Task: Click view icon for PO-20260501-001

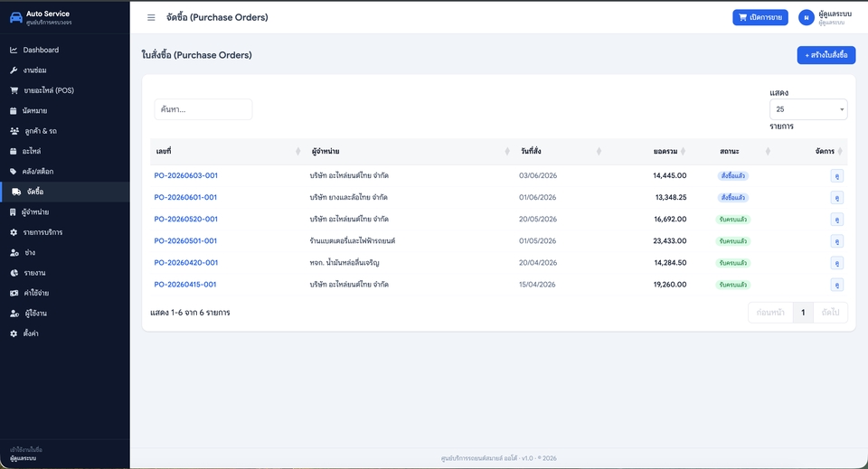Action: pos(837,241)
